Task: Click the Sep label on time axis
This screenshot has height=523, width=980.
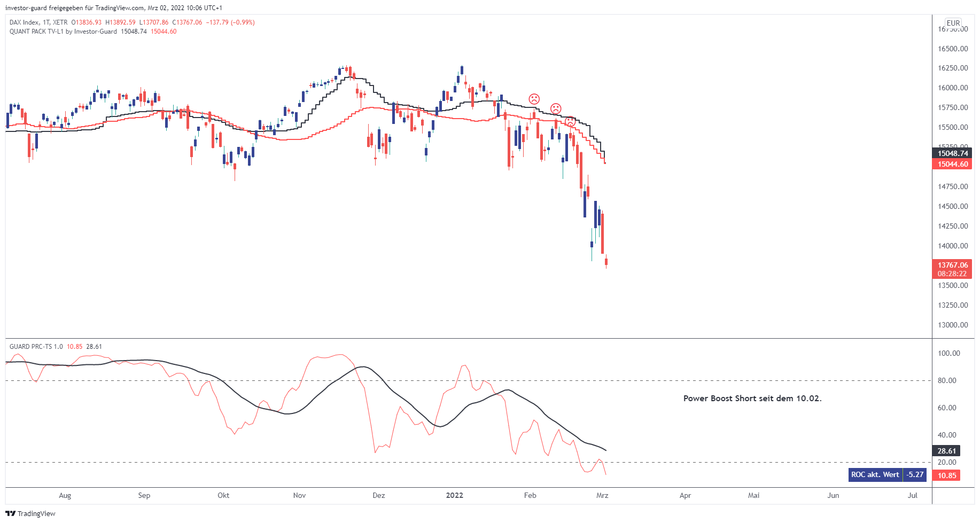Action: 144,495
